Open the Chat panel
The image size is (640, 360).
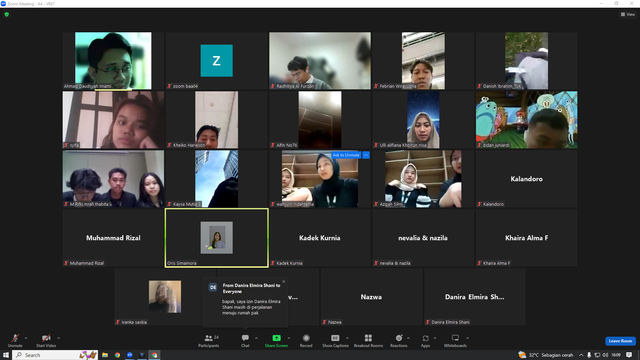click(x=245, y=340)
